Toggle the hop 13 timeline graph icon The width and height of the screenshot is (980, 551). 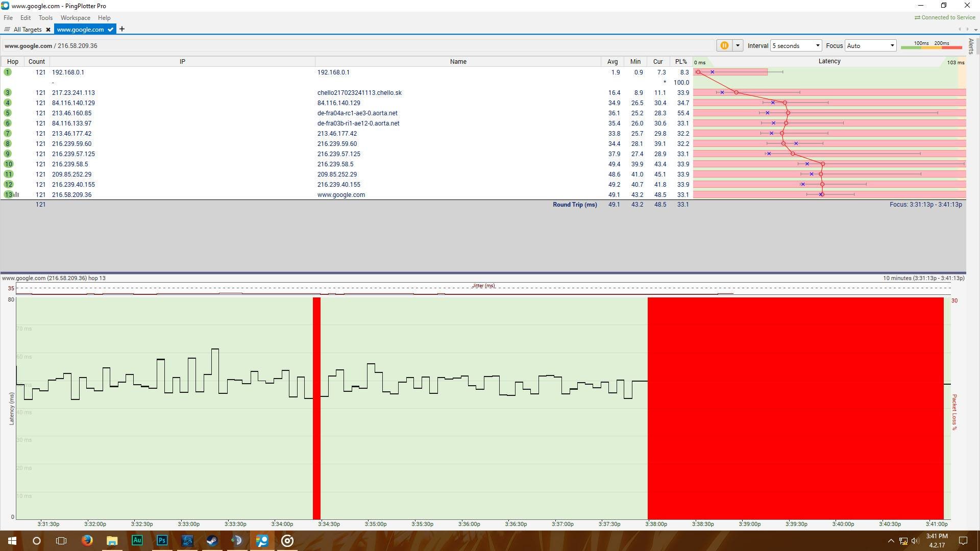click(x=17, y=194)
